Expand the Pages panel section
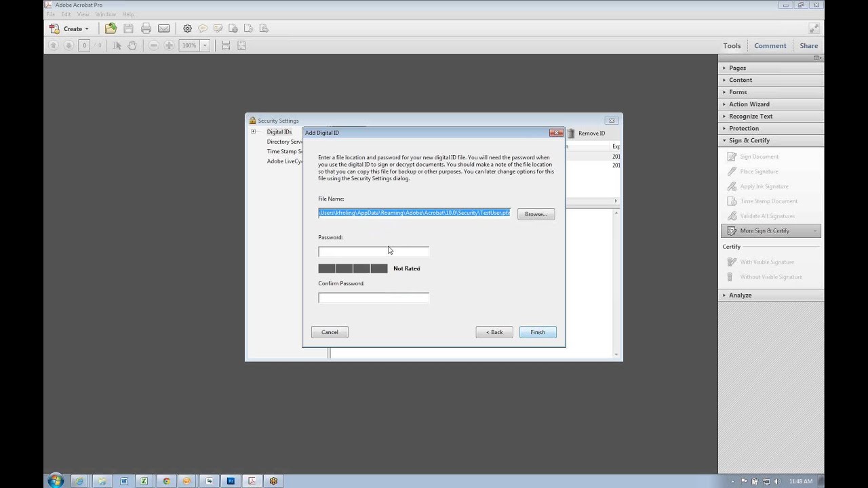868x488 pixels. 770,68
